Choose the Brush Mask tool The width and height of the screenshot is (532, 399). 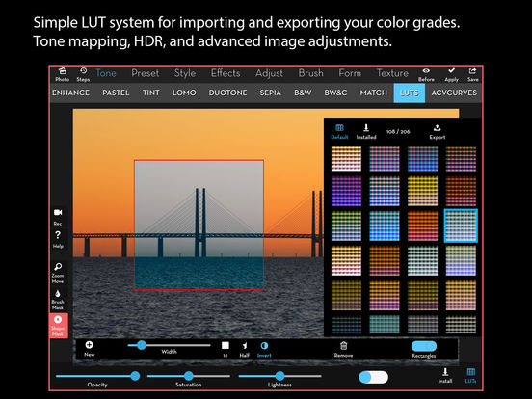coord(58,300)
